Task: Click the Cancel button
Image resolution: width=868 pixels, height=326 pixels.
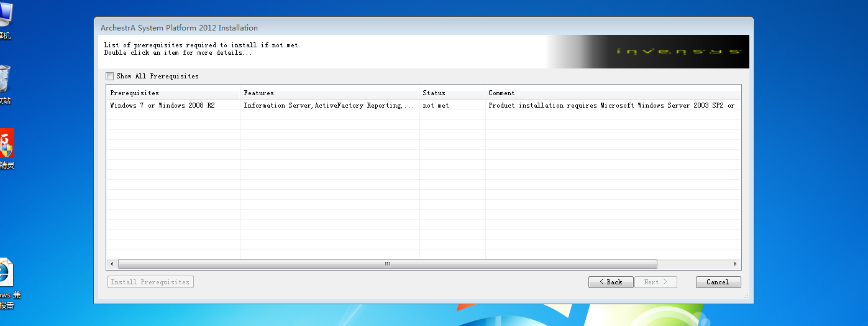Action: tap(718, 282)
